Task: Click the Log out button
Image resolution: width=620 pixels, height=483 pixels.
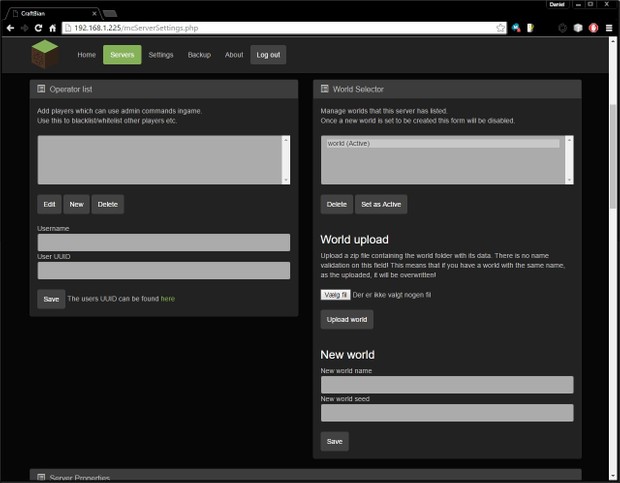Action: 268,55
